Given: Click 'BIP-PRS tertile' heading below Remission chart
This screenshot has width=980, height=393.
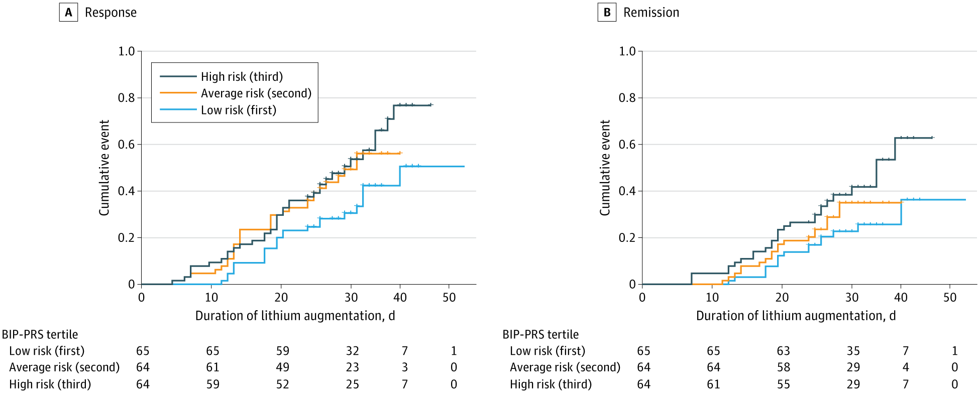Looking at the screenshot, I should tap(540, 334).
